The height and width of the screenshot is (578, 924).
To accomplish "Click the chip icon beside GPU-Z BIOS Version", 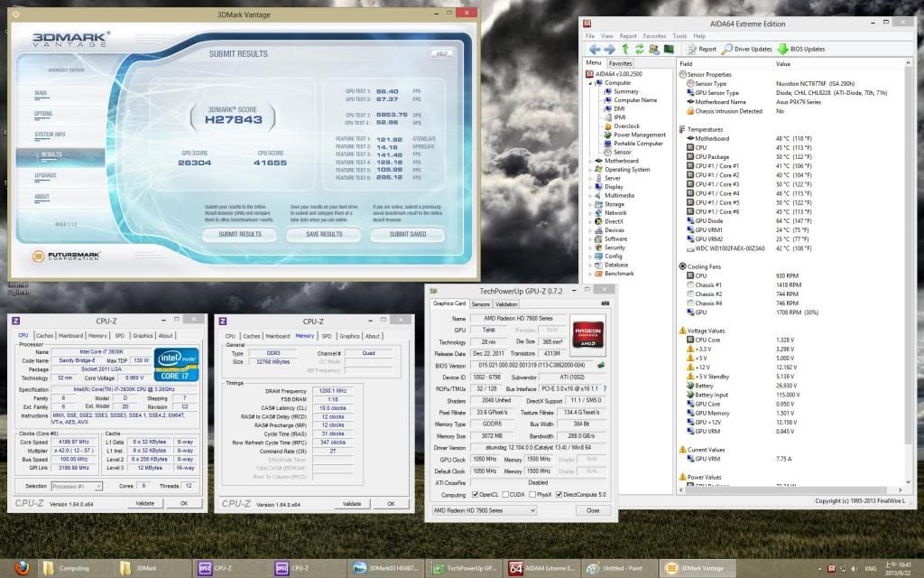I will click(x=601, y=365).
